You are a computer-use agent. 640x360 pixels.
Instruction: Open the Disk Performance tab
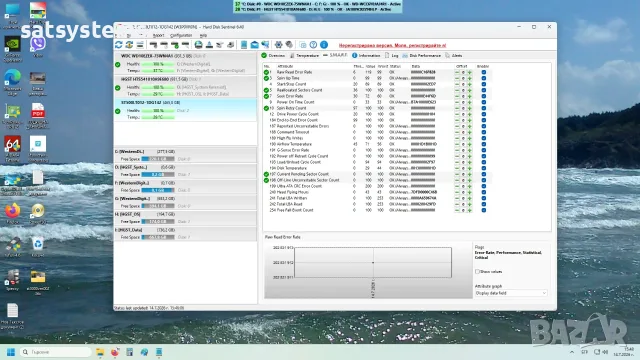pos(422,56)
